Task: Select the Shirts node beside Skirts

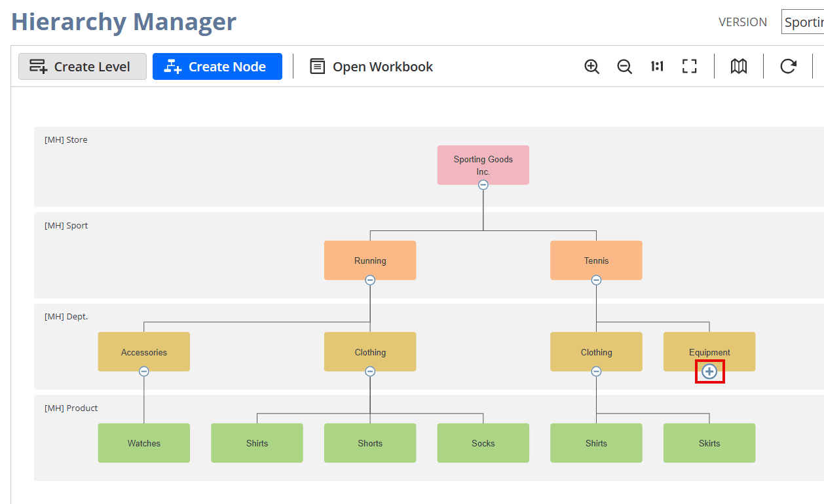Action: coord(596,443)
